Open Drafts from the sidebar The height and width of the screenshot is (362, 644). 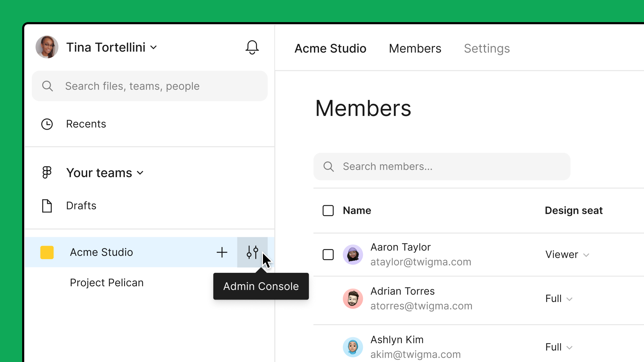tap(81, 205)
